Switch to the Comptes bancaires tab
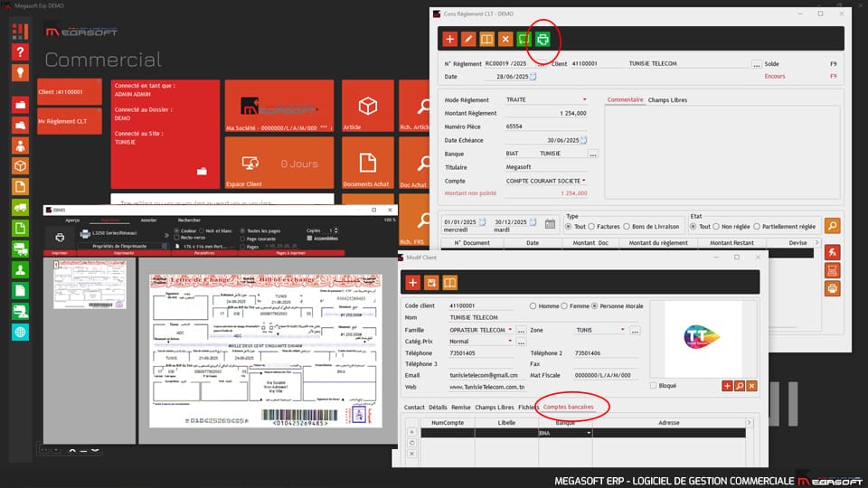The height and width of the screenshot is (488, 868). coord(569,408)
